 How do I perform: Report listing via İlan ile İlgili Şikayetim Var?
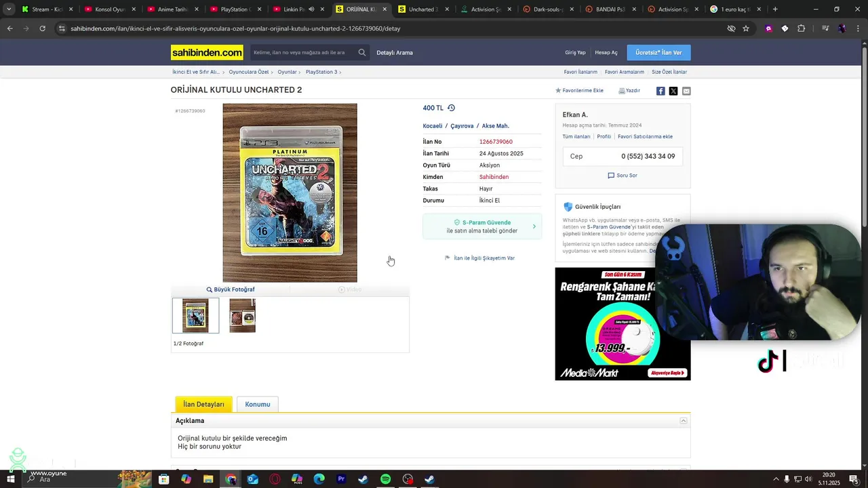click(x=479, y=258)
